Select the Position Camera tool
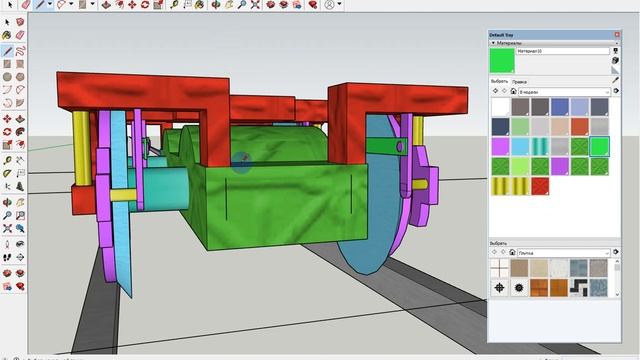640x360 pixels. (x=7, y=244)
